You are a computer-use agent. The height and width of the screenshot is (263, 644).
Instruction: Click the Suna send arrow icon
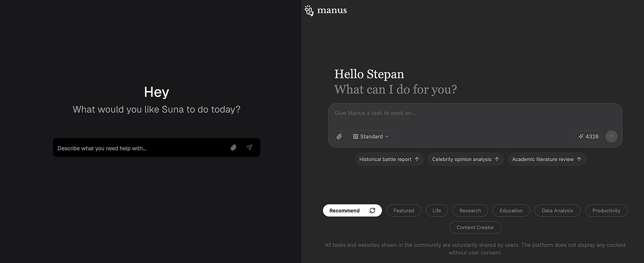coord(249,148)
